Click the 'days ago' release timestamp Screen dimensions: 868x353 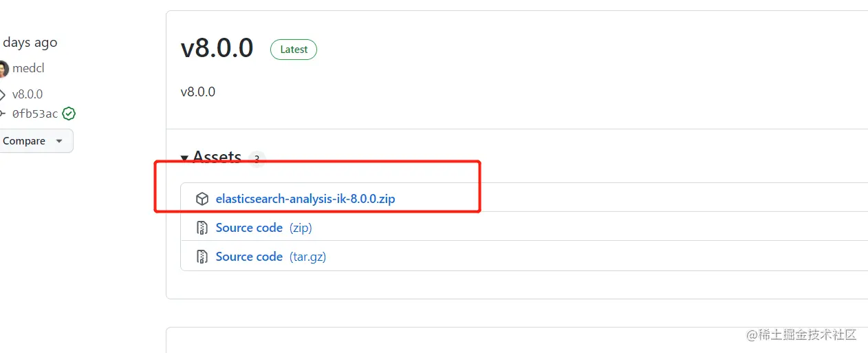click(30, 43)
